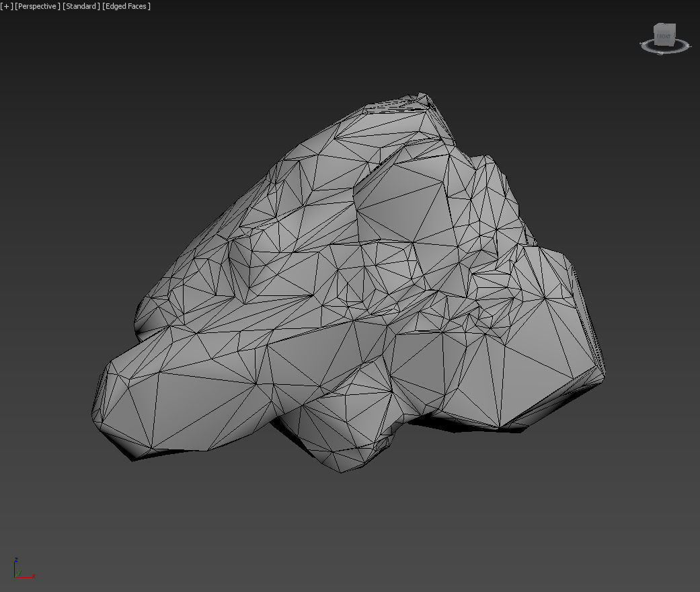Open the Perspective viewport label menu
The width and height of the screenshot is (700, 592).
(x=38, y=6)
